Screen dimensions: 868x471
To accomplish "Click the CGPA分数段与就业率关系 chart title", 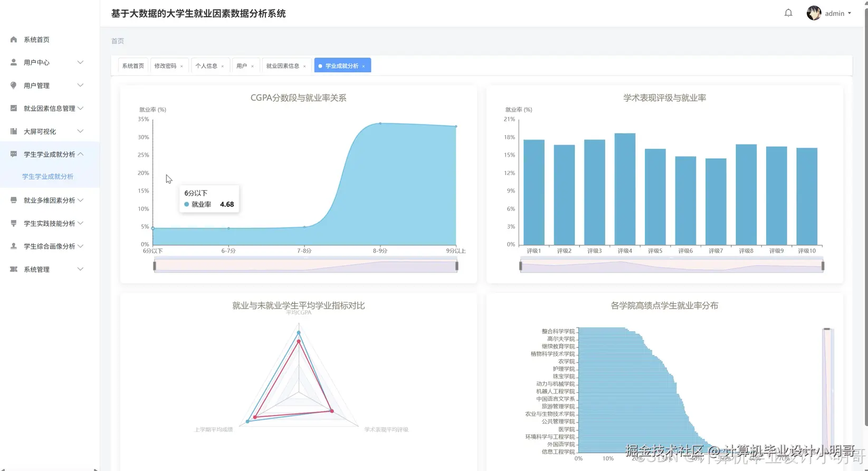I will [299, 98].
